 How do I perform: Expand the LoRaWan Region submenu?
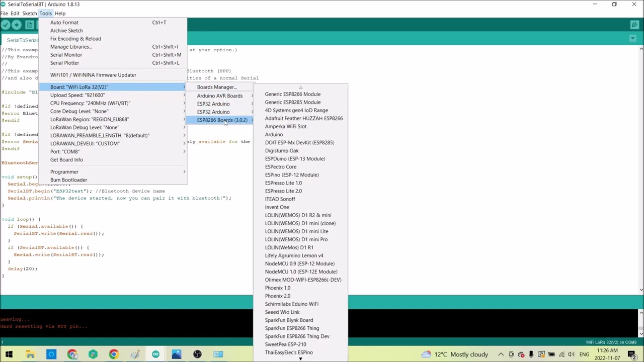[x=114, y=119]
